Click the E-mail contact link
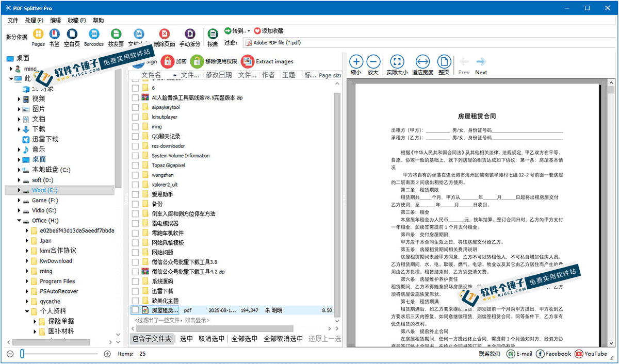 519,354
